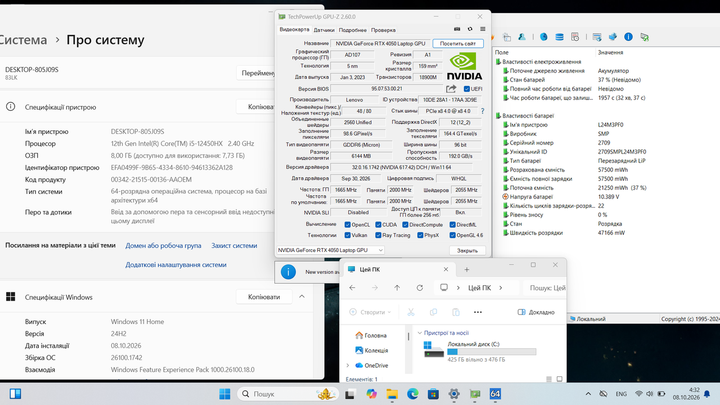Click bus interface question mark icon
The image size is (720, 405).
(482, 111)
